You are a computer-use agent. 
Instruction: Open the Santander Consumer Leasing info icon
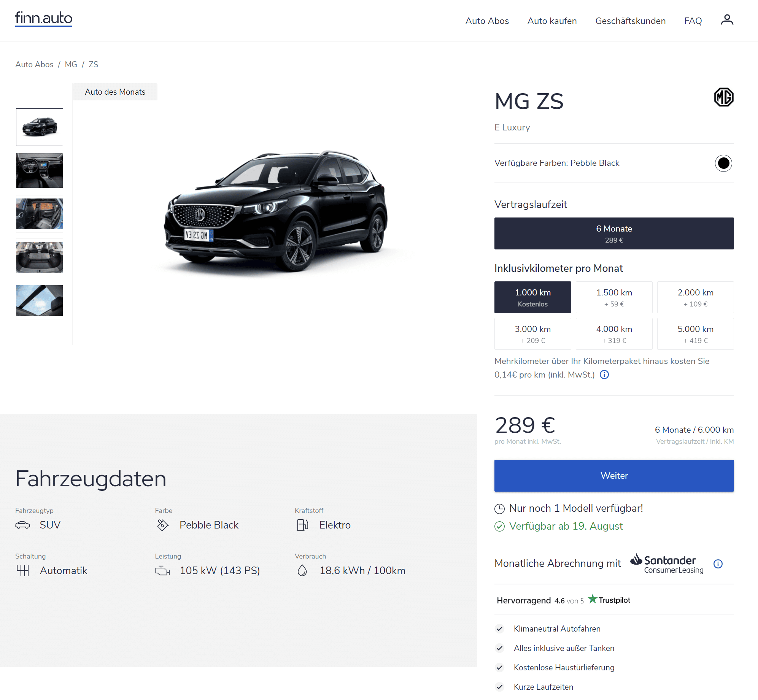pos(718,564)
